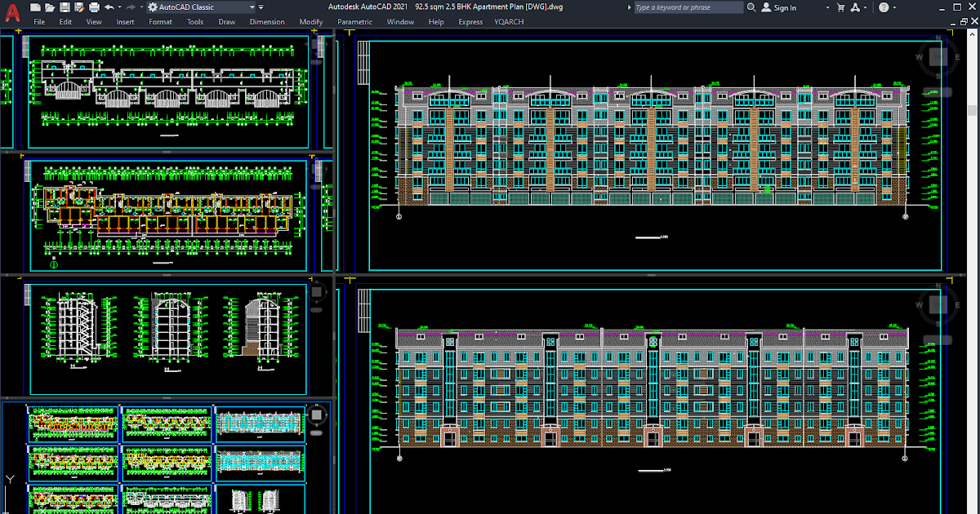Open the Autodesk App Store cart icon
Screen dimensions: 980x514
(841, 7)
